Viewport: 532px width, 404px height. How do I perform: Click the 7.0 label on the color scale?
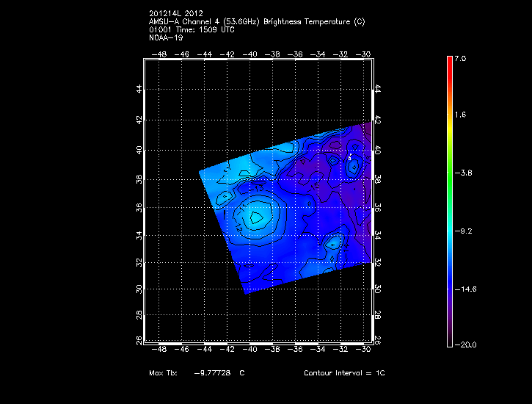coord(459,57)
